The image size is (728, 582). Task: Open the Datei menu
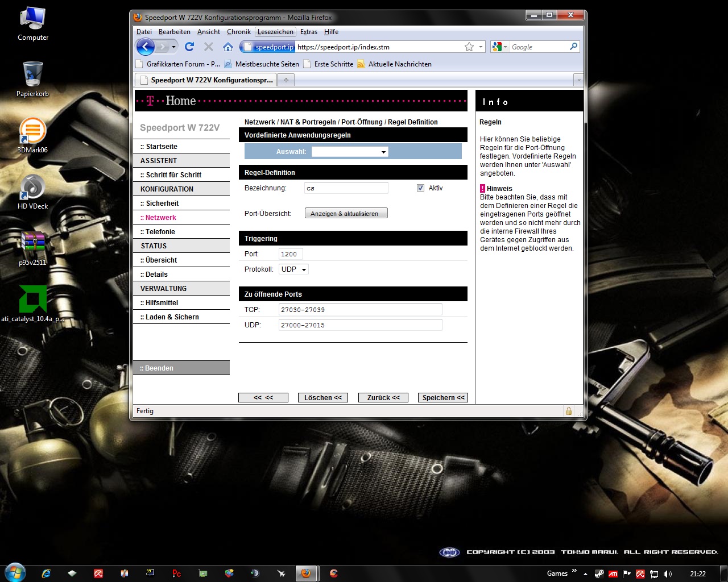coord(144,32)
